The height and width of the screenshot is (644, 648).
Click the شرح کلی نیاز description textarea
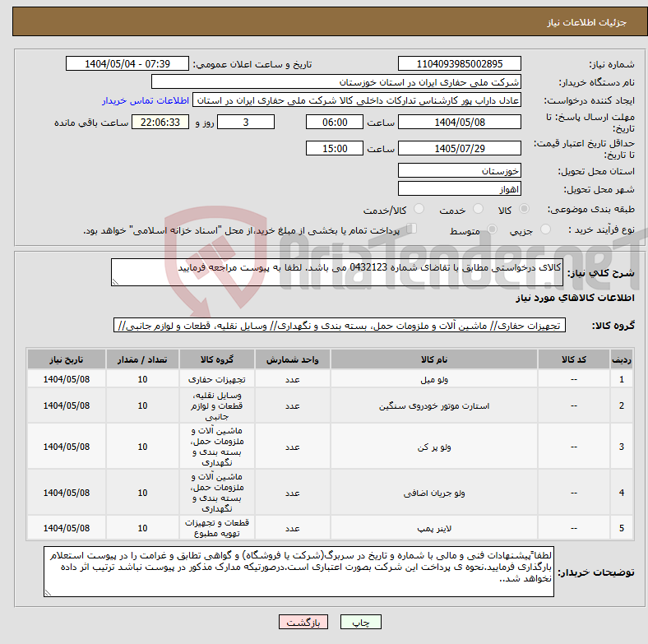pos(337,272)
